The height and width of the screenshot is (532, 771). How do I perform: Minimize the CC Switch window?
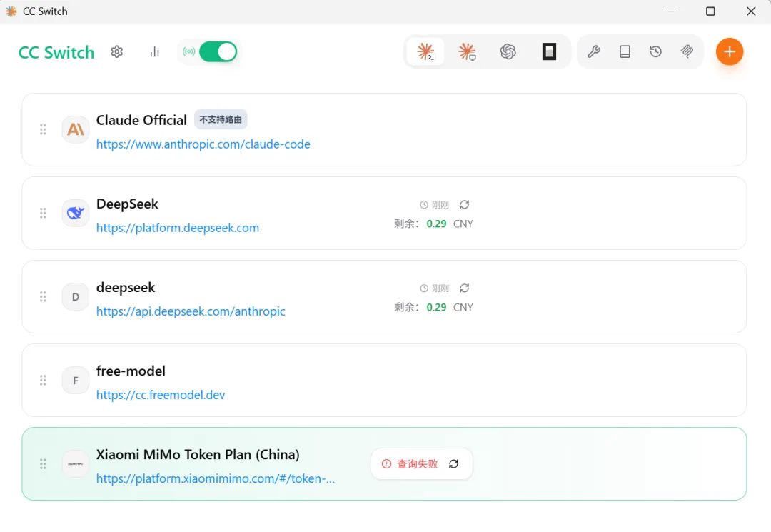click(x=671, y=11)
